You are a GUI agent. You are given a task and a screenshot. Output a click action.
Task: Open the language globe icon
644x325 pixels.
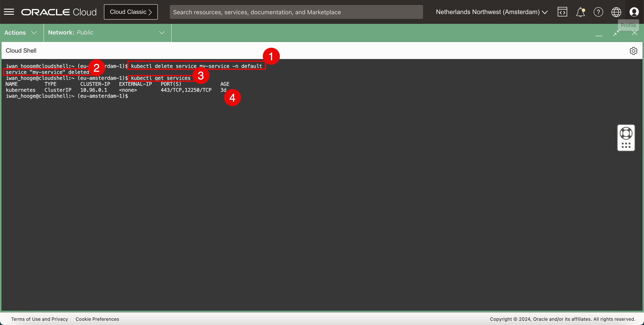(616, 12)
